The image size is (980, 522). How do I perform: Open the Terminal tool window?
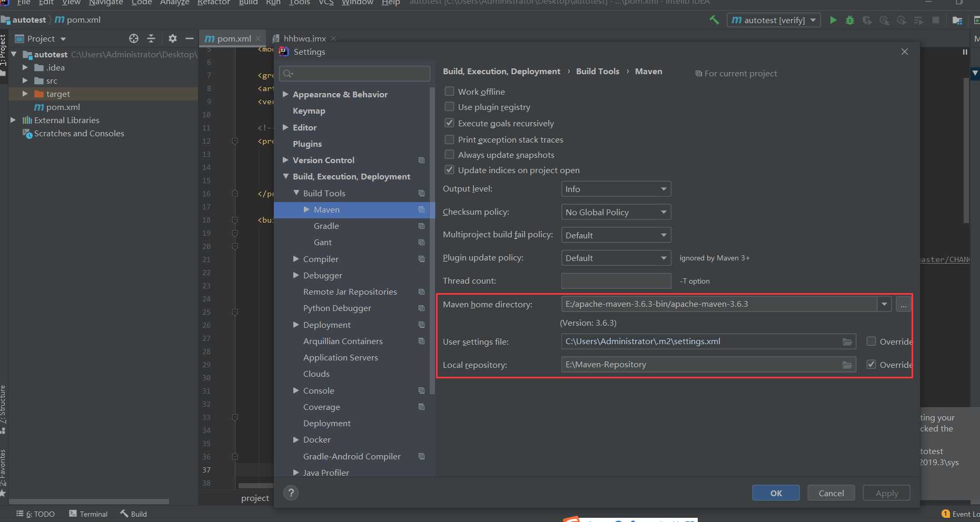click(88, 514)
